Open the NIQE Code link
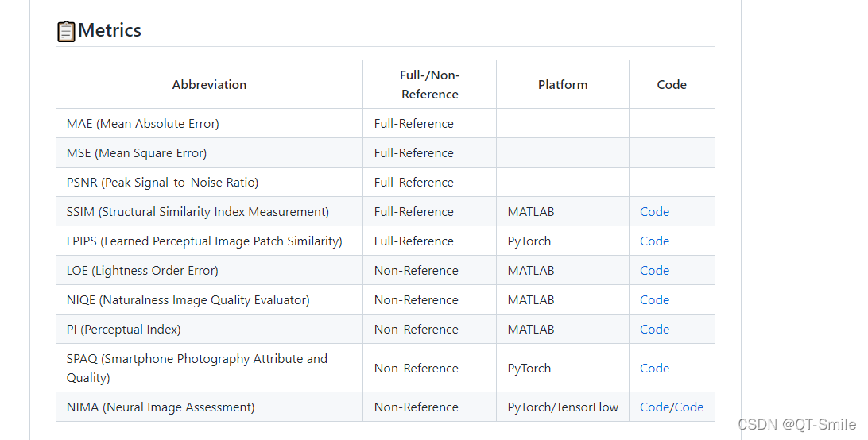868x440 pixels. point(654,300)
